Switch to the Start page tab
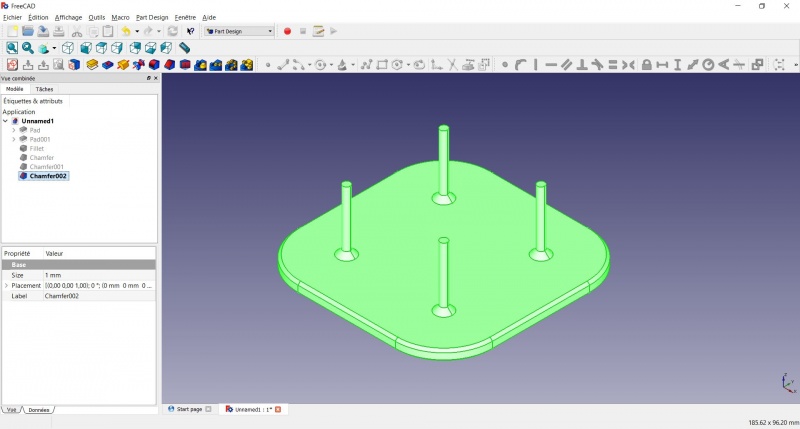Screen dimensions: 800x429 tap(189, 409)
